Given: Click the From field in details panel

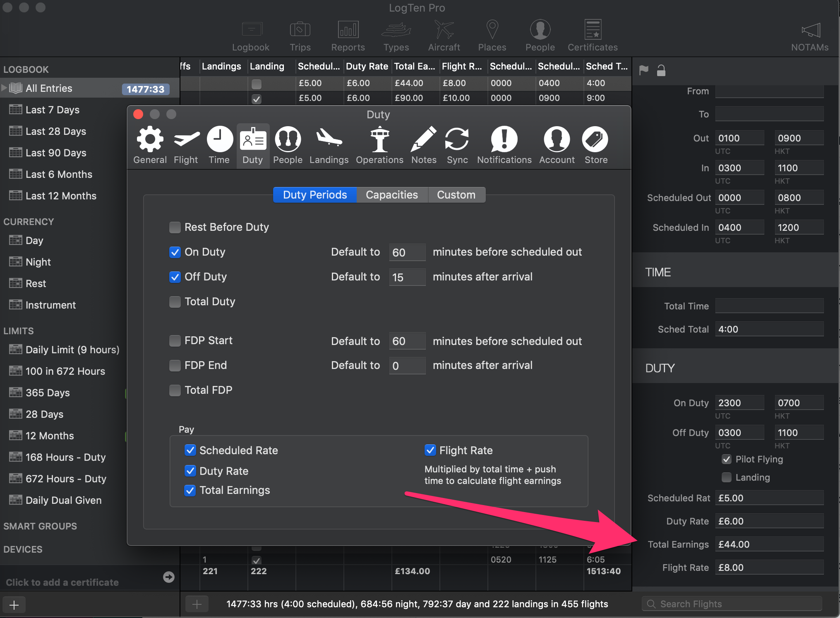Looking at the screenshot, I should tap(770, 91).
